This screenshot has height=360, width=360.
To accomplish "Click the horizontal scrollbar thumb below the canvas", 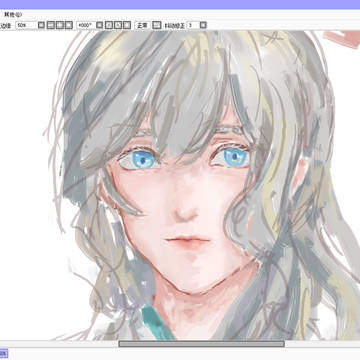I will point(201,344).
